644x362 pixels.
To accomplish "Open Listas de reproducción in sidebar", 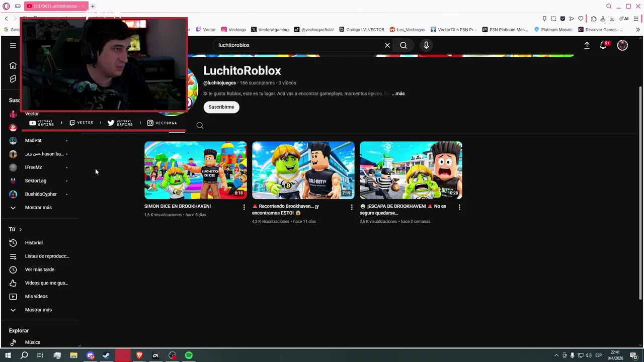I will (x=39, y=256).
